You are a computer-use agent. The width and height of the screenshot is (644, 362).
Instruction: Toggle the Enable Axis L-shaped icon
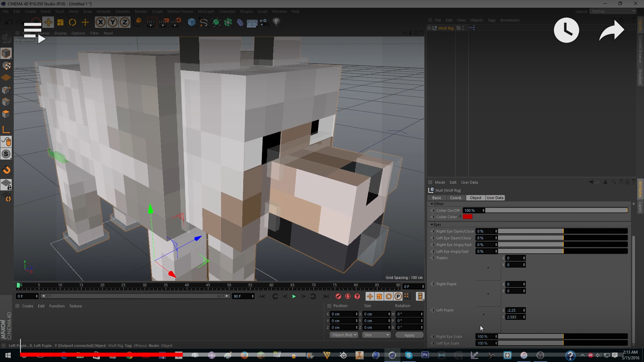pos(6,130)
